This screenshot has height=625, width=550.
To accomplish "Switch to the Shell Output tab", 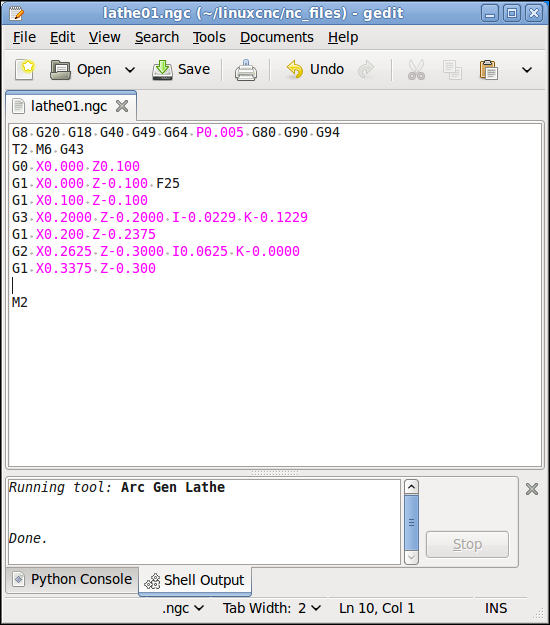I will pos(195,580).
